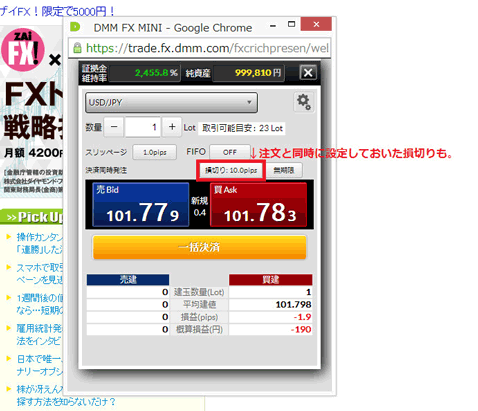Image resolution: width=478 pixels, height=411 pixels.
Task: Click the 概算損益(円) row label
Action: coord(199,330)
